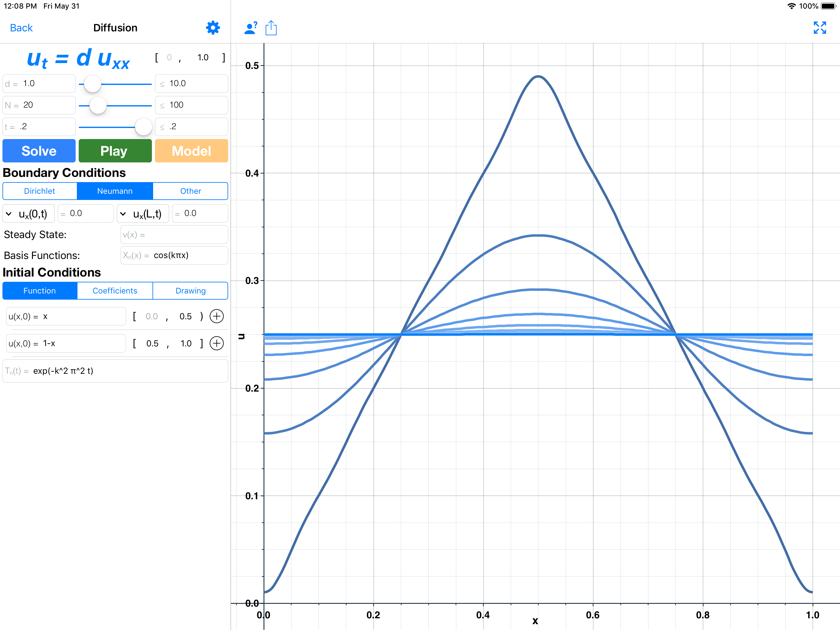The height and width of the screenshot is (630, 840).
Task: Add piece after u(x,0) = 1-x row
Action: (x=217, y=343)
